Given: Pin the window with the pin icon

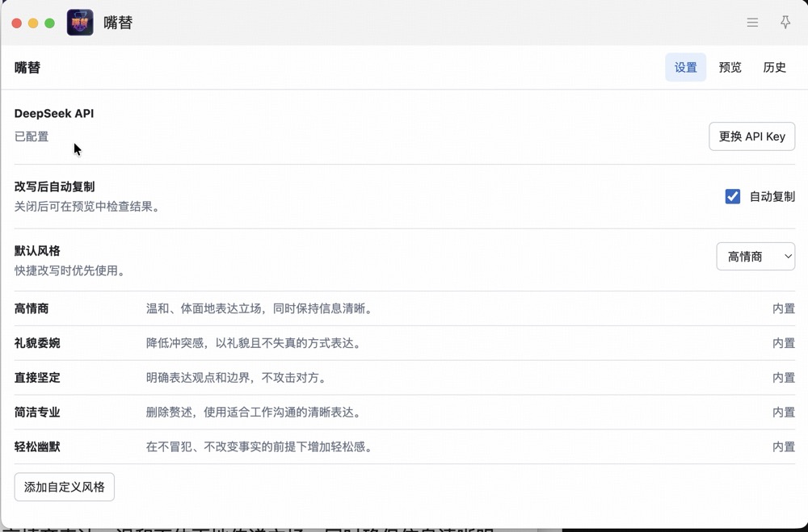Looking at the screenshot, I should [785, 22].
